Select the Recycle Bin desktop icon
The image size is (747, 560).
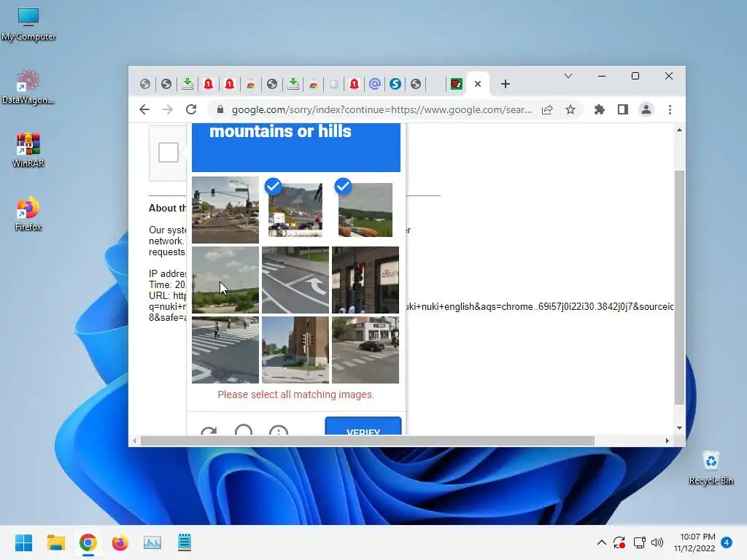pyautogui.click(x=711, y=467)
